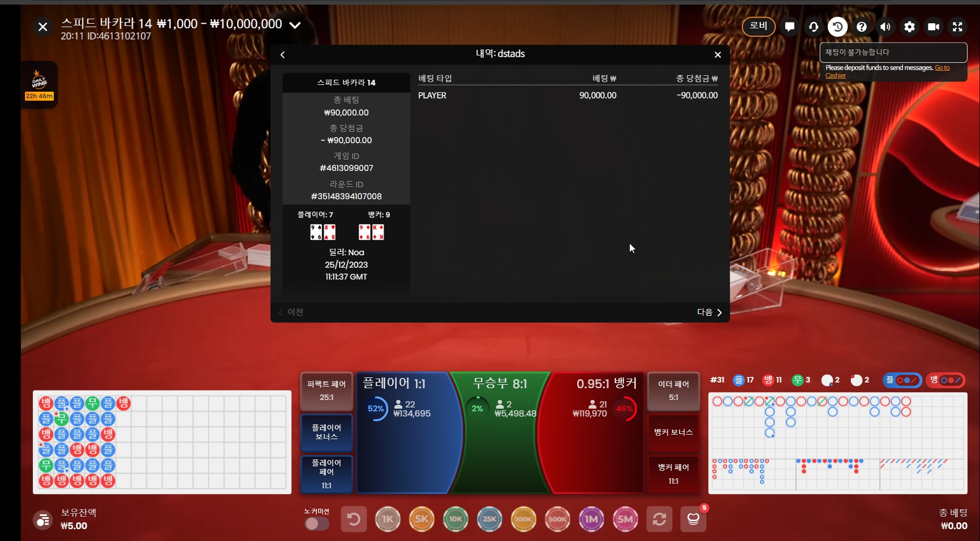The width and height of the screenshot is (980, 541).
Task: Click the disabled chat message input field
Action: click(x=893, y=53)
